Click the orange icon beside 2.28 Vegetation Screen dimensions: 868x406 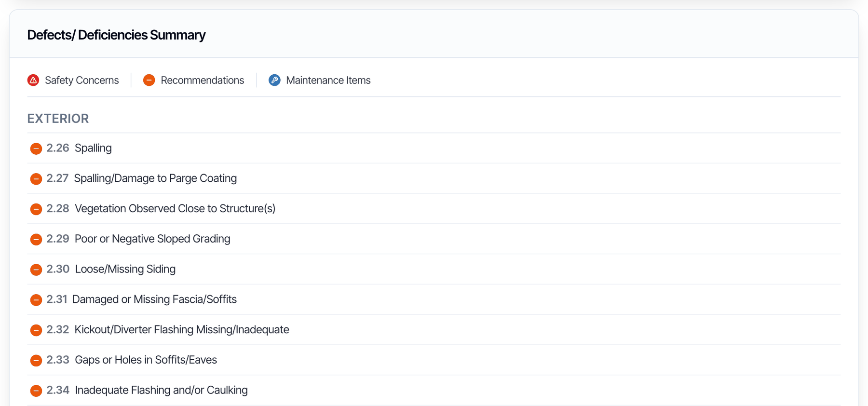point(36,209)
